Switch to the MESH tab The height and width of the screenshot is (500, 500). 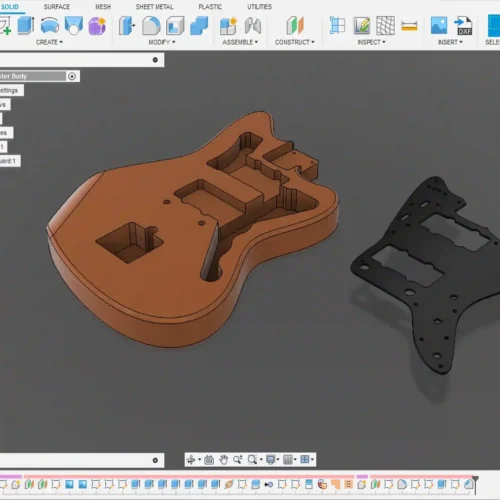click(103, 7)
